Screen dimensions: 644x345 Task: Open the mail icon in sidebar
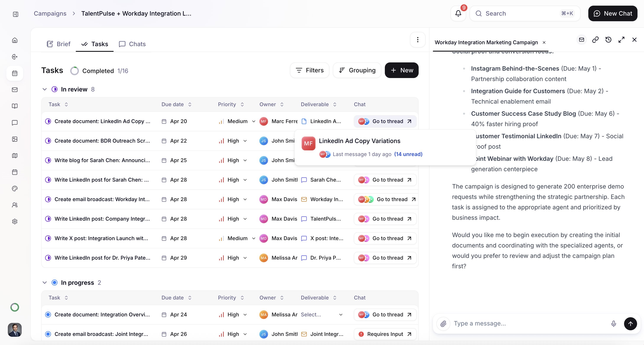15,90
